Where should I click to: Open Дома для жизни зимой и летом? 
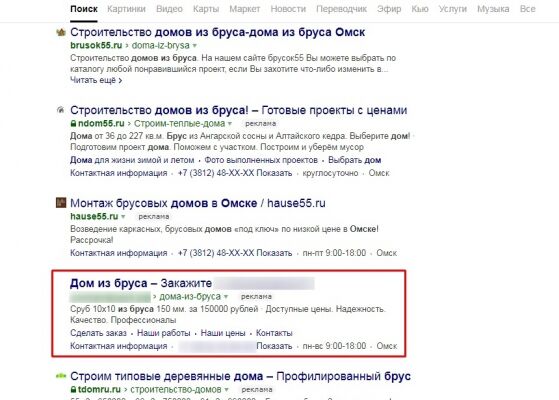click(132, 160)
